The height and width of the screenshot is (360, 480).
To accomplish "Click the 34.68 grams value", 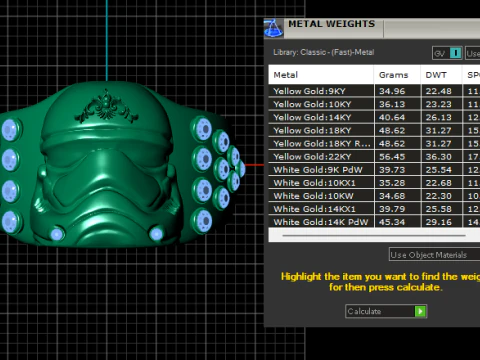I will (x=392, y=196).
